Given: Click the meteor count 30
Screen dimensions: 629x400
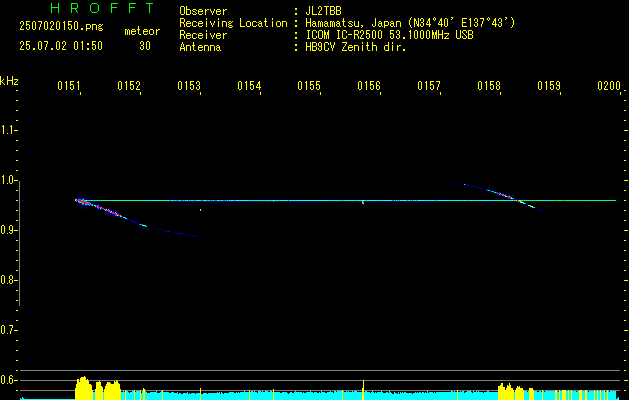Looking at the screenshot, I should (x=145, y=46).
